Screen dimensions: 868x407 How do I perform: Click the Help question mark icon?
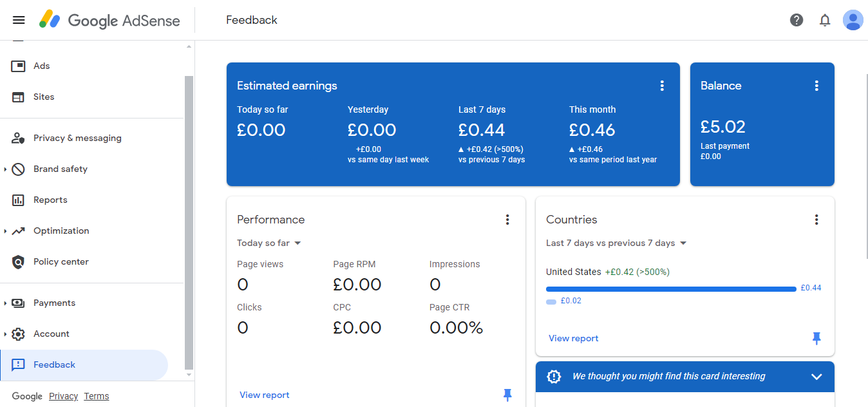(x=797, y=20)
